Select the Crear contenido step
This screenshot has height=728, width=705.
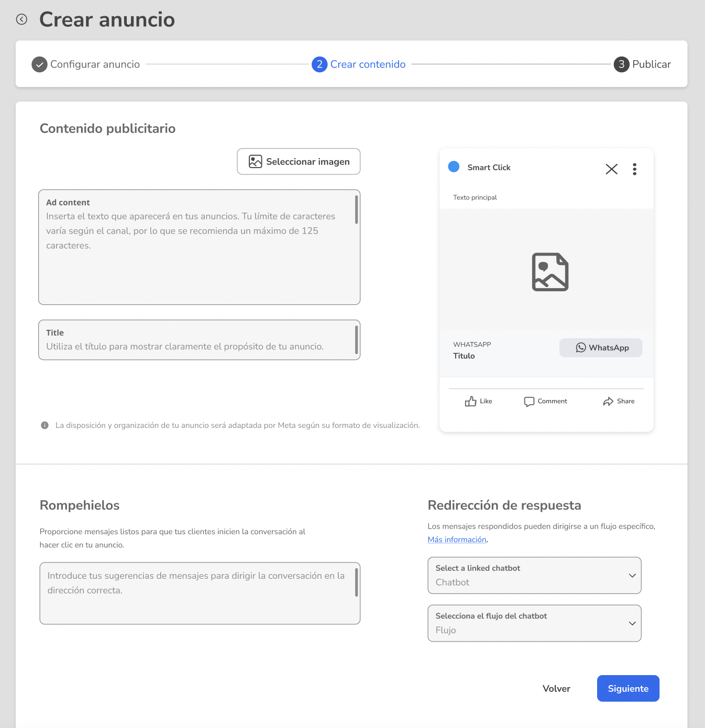(x=359, y=64)
